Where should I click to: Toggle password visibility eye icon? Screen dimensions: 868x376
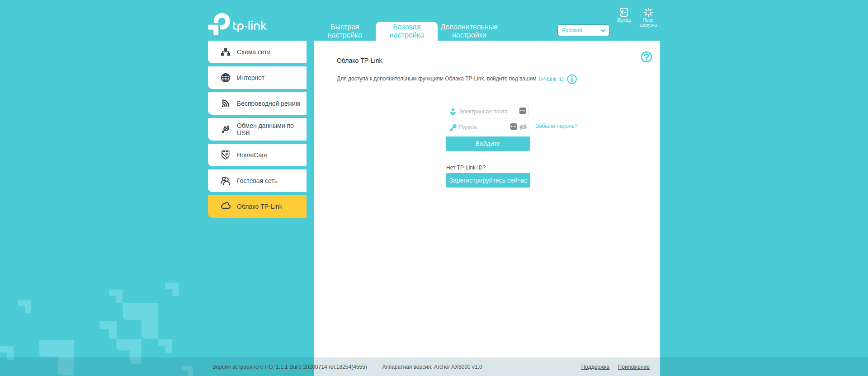tap(523, 127)
